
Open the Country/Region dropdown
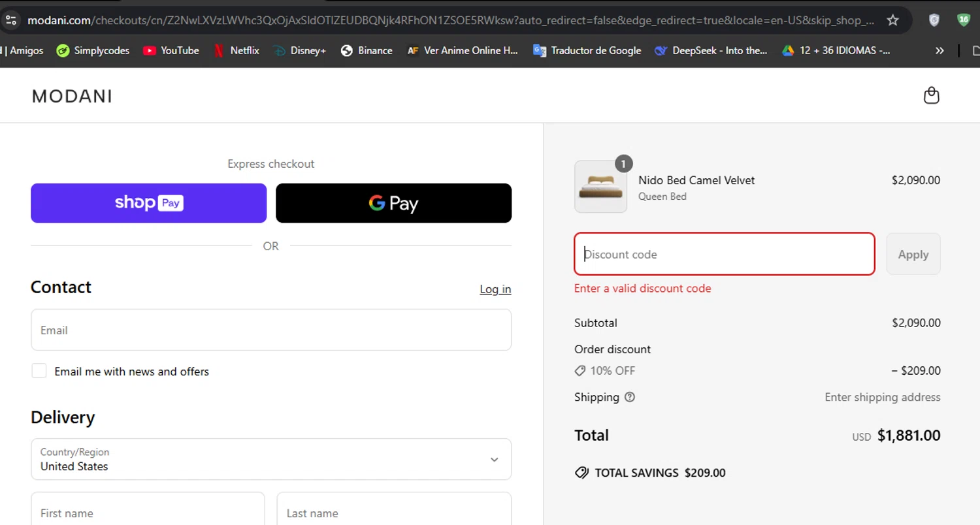tap(271, 459)
